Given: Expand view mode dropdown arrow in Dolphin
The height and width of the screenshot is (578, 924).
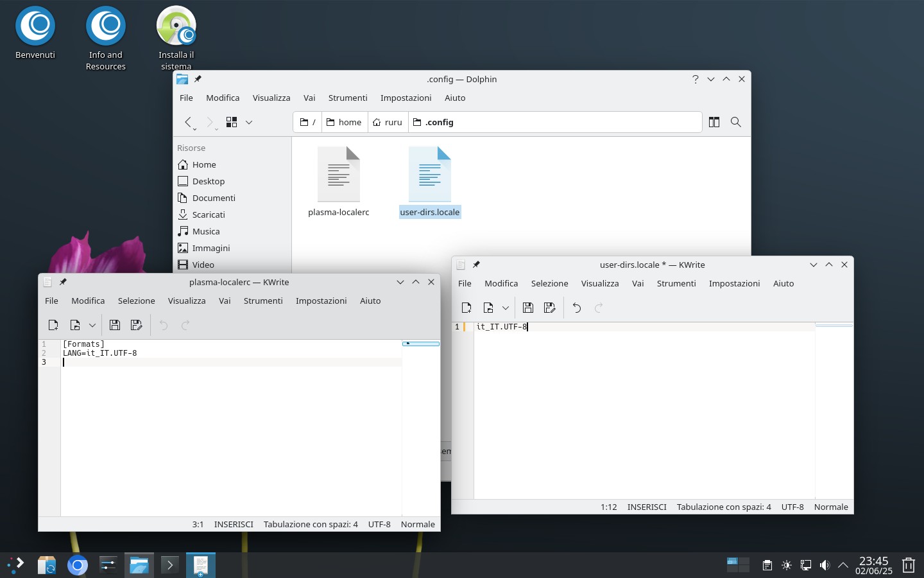Looking at the screenshot, I should (249, 122).
